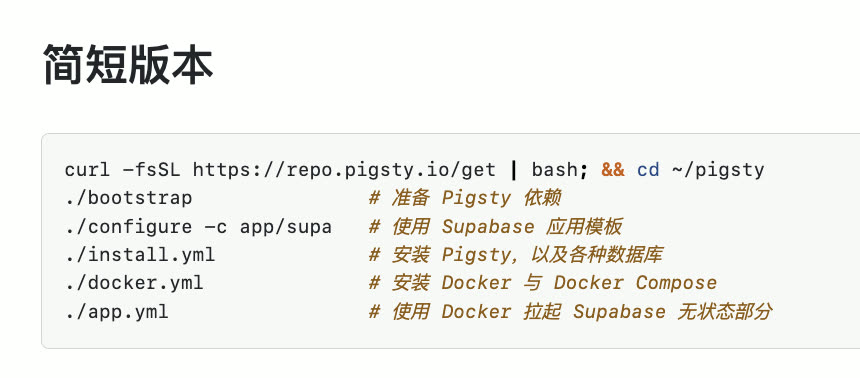Click the orange && operator
The width and height of the screenshot is (860, 378).
click(x=613, y=170)
